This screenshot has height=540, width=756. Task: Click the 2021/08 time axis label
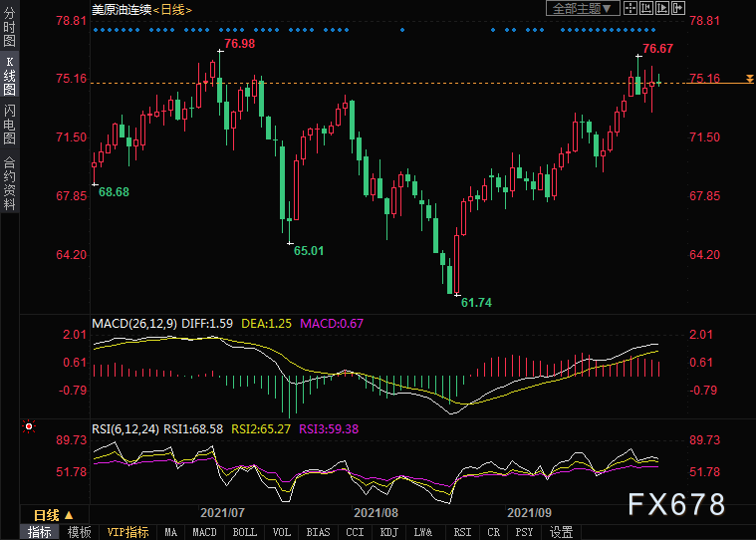click(x=376, y=512)
